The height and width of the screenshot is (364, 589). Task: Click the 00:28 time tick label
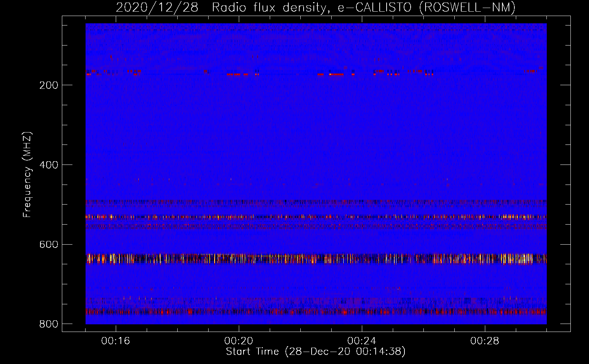coord(485,341)
